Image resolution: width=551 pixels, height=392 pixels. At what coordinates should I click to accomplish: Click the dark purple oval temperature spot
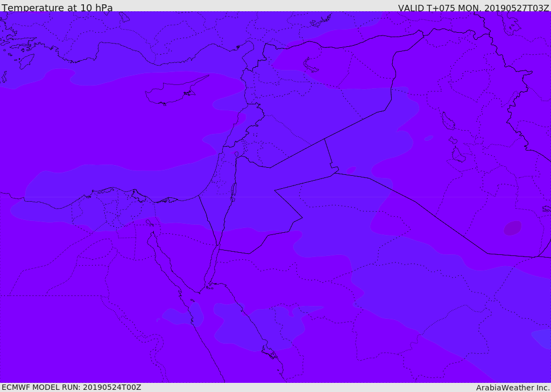(x=513, y=228)
